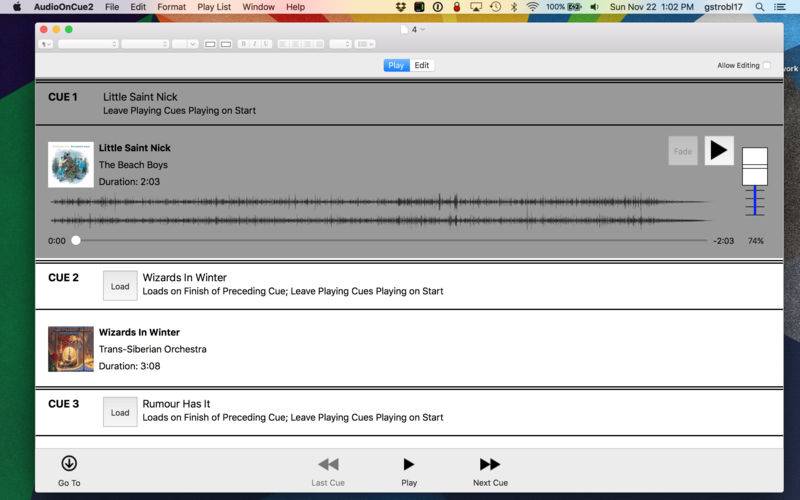Advance with the Next Cue fast-forward icon

(x=490, y=464)
